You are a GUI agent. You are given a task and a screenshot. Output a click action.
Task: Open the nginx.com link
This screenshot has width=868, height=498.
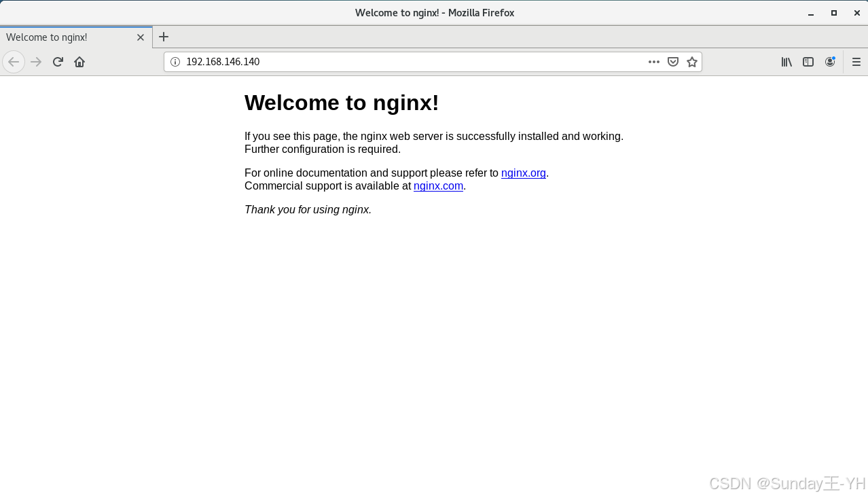438,185
